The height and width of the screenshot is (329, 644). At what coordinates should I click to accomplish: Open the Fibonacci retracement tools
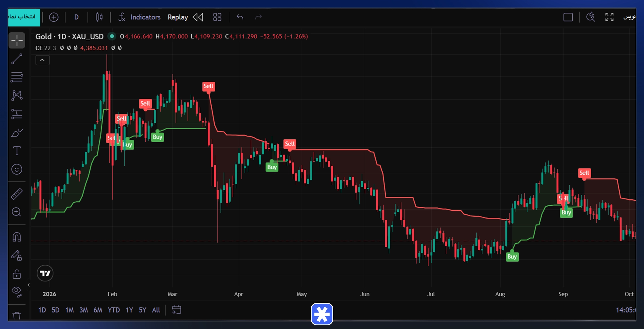coord(17,77)
